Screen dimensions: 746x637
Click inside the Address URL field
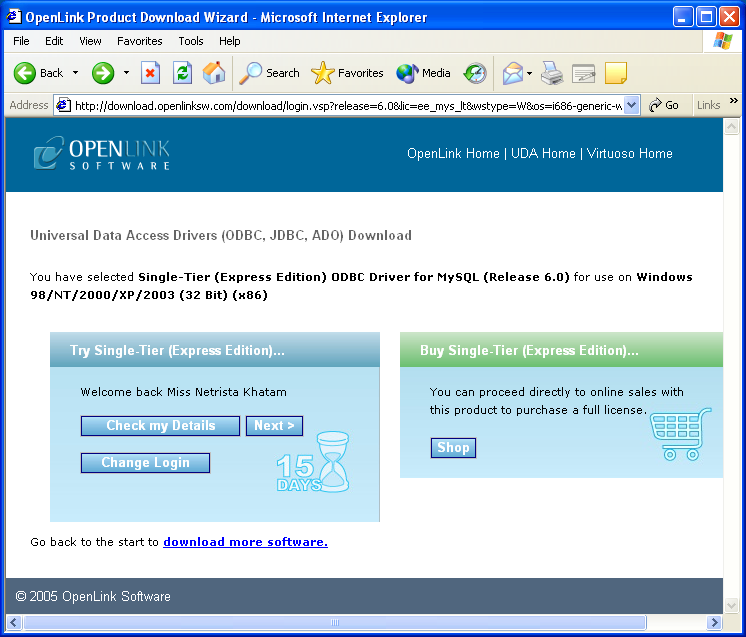coord(347,106)
